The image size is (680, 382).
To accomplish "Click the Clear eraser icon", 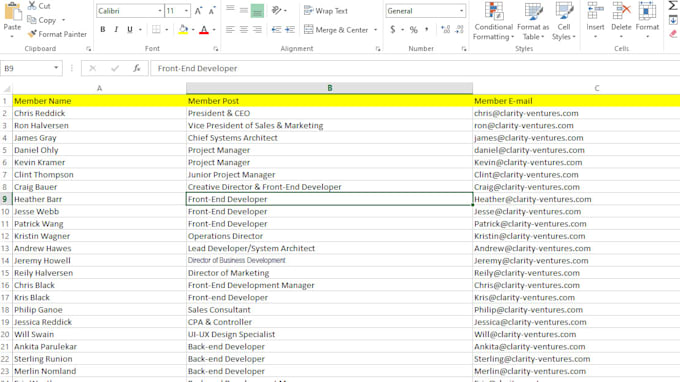I will [x=673, y=34].
